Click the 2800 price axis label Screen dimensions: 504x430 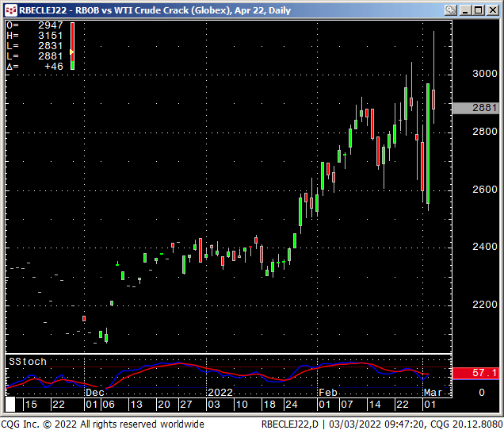(x=485, y=132)
